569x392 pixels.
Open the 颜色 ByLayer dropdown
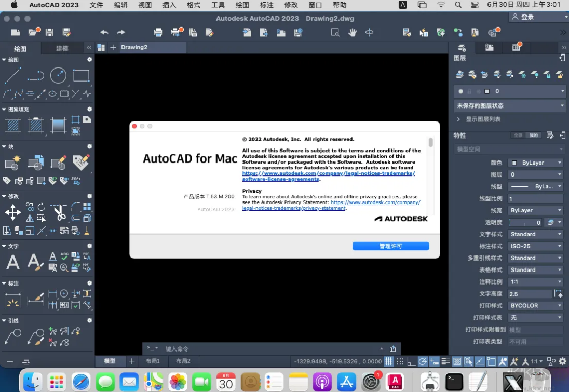pyautogui.click(x=535, y=163)
